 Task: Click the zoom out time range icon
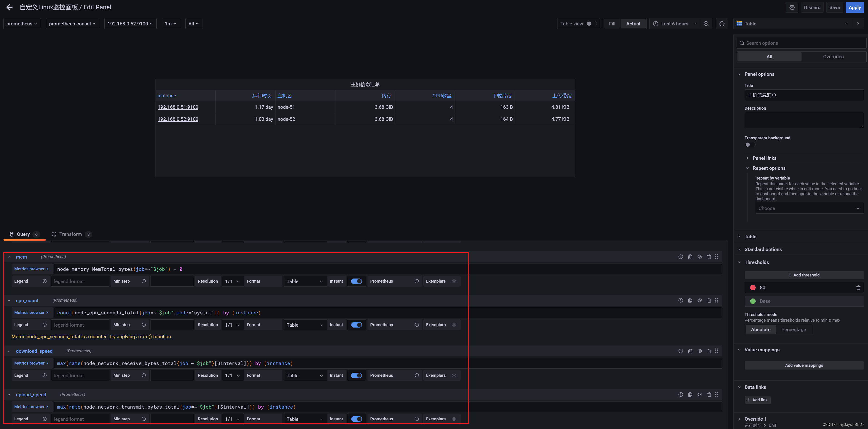tap(706, 24)
